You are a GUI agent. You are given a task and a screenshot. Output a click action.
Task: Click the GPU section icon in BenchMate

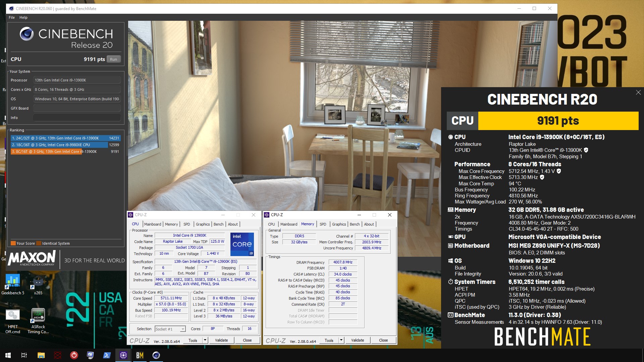(x=450, y=237)
